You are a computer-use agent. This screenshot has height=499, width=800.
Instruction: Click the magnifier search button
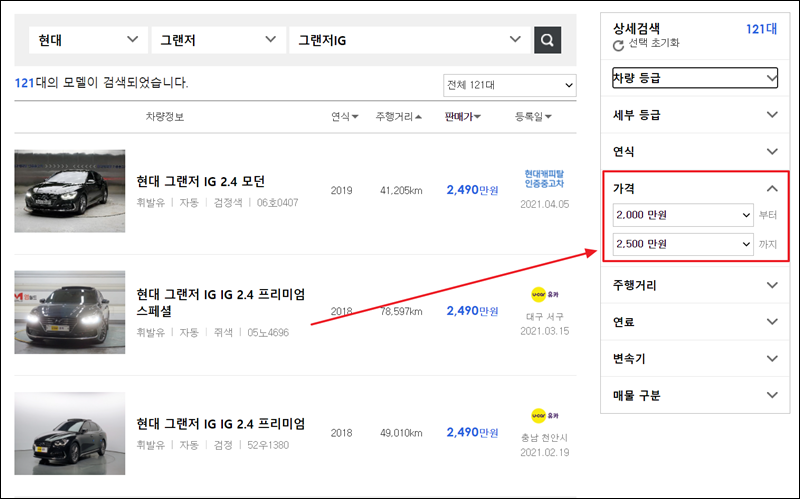pyautogui.click(x=547, y=40)
